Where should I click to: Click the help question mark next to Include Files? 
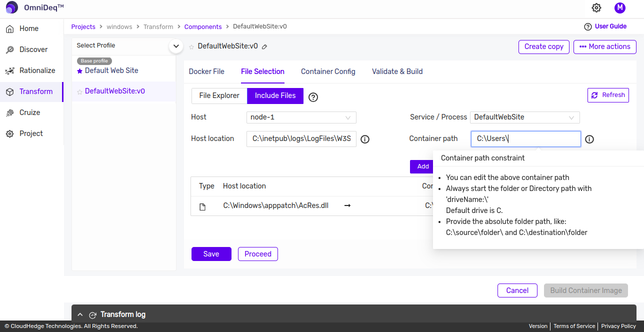click(x=313, y=97)
